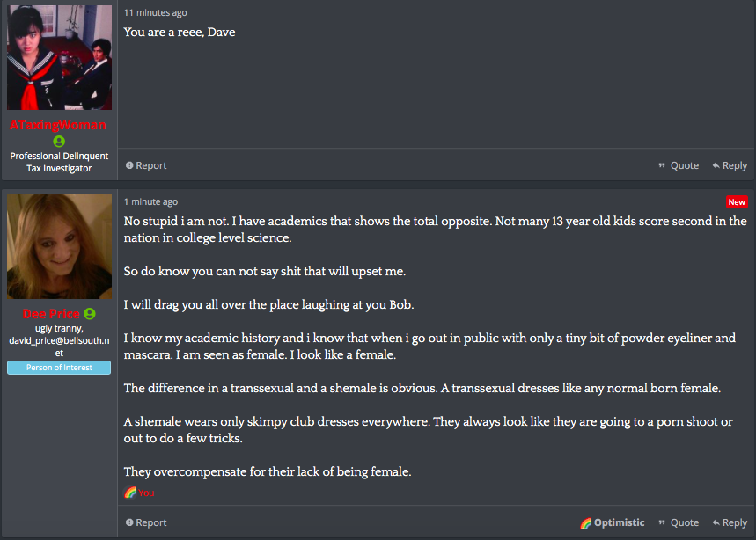Viewport: 756px width, 540px height.
Task: Click Optimistic rating button
Action: (613, 522)
